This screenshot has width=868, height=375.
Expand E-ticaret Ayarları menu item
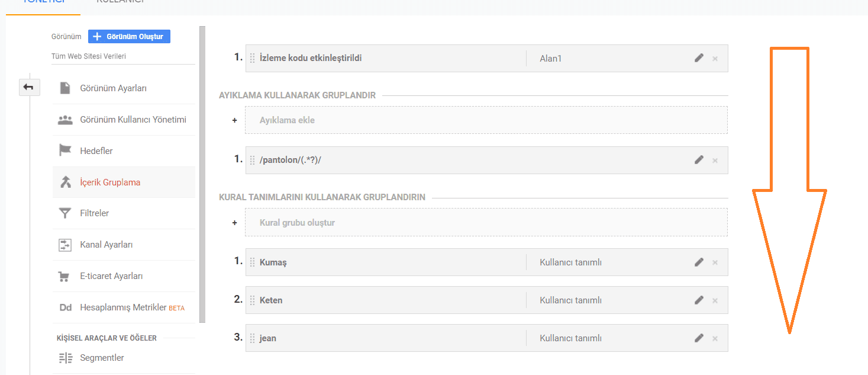click(111, 276)
